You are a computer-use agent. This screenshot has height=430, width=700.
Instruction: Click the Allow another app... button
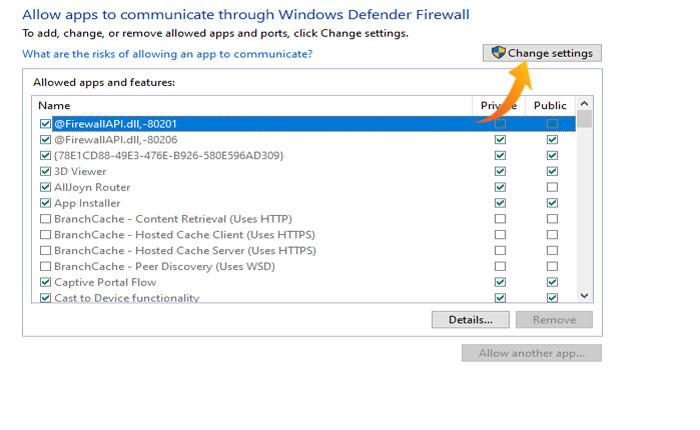[531, 353]
